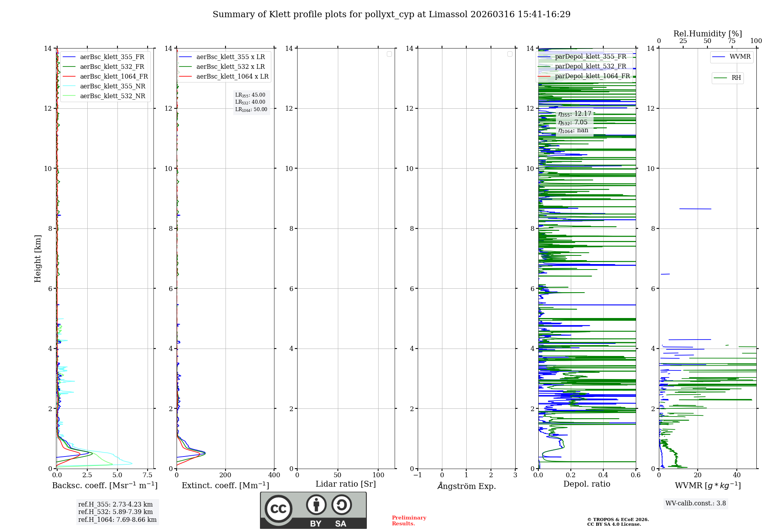Click aerBsc_klett_1064_FR legend entry

point(114,77)
